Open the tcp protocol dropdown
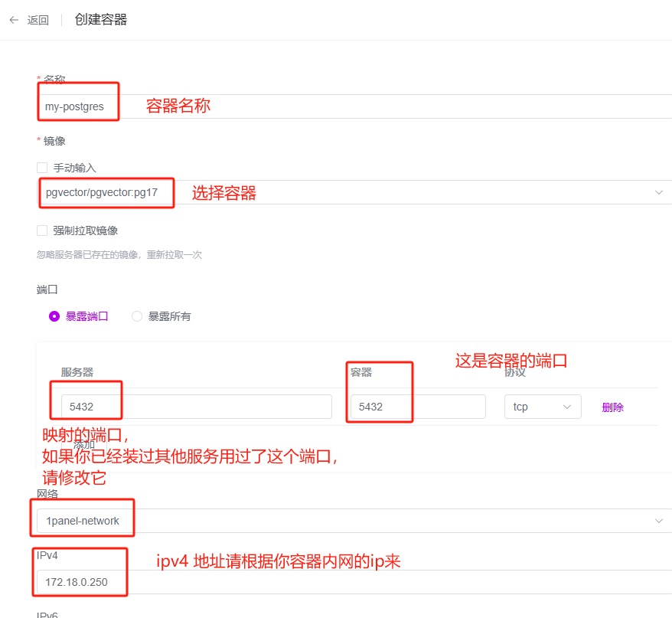672x618 pixels. click(x=543, y=407)
